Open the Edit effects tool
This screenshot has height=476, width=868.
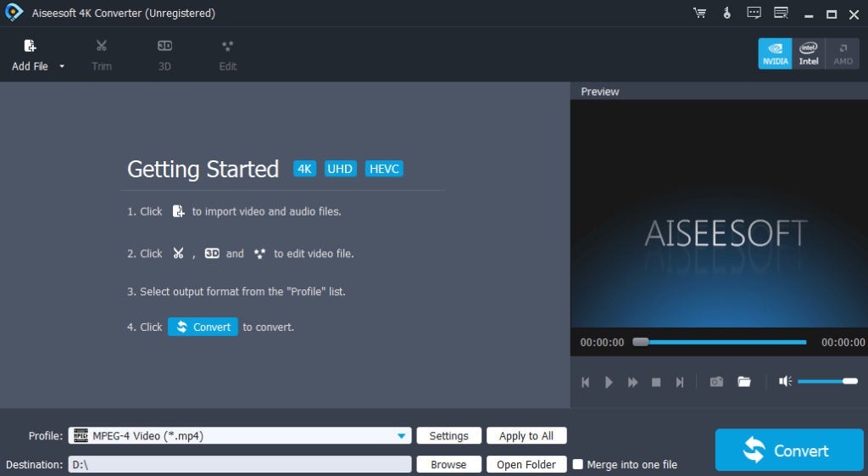(x=227, y=55)
